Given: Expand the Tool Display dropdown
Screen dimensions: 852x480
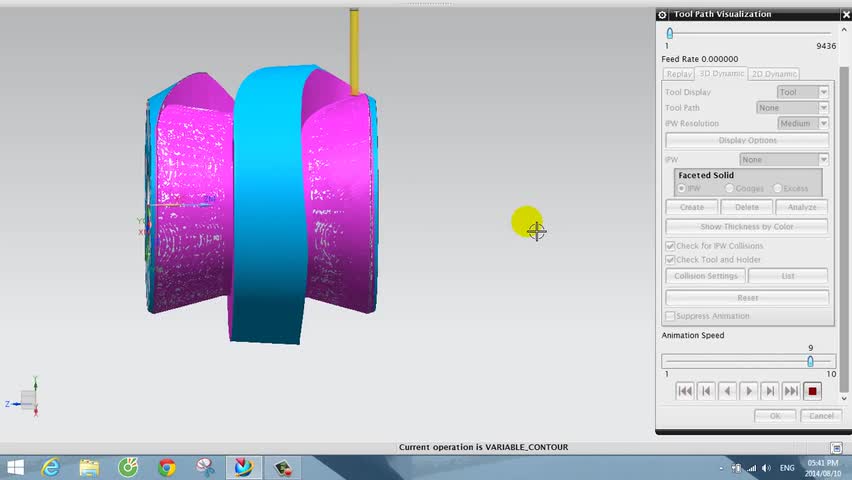Looking at the screenshot, I should pos(803,92).
